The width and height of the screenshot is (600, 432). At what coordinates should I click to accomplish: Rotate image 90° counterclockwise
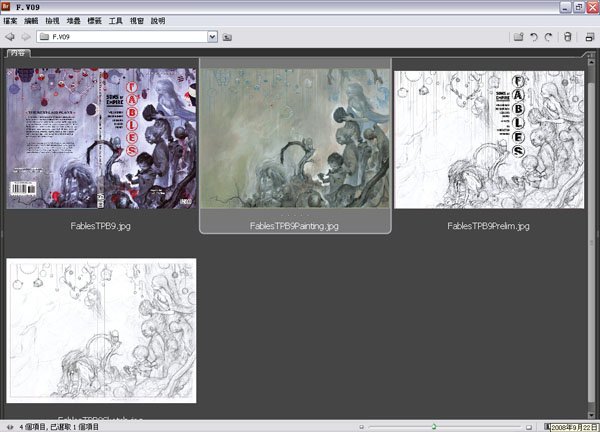click(534, 37)
